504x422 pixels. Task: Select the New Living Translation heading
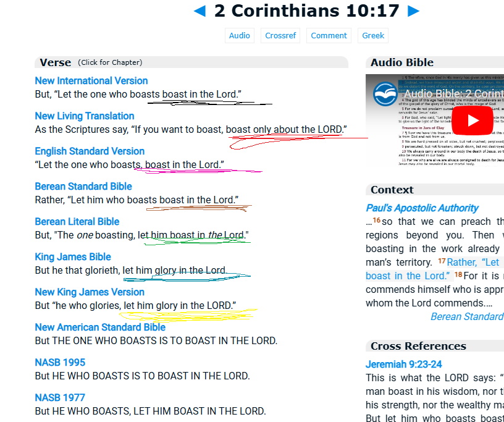pos(84,116)
